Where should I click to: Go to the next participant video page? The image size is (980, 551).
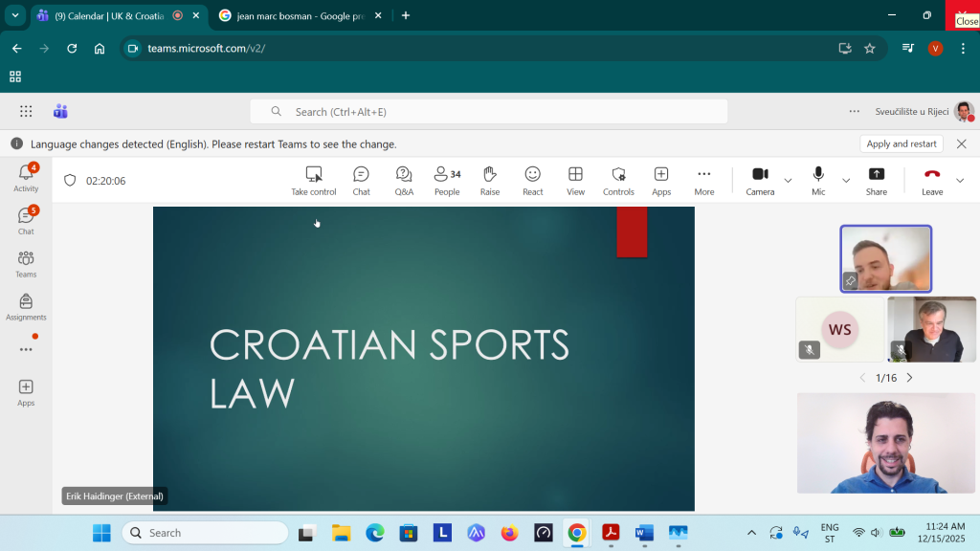click(909, 378)
